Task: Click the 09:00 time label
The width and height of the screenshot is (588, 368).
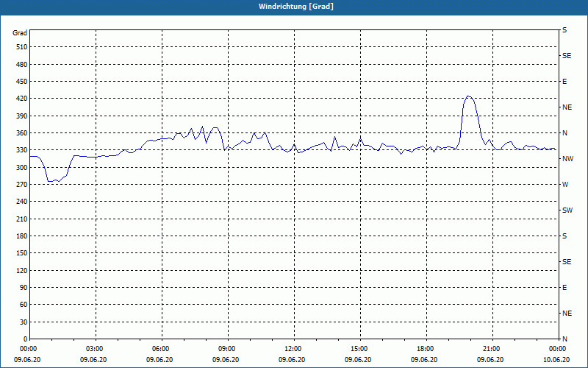Action: pyautogui.click(x=228, y=349)
